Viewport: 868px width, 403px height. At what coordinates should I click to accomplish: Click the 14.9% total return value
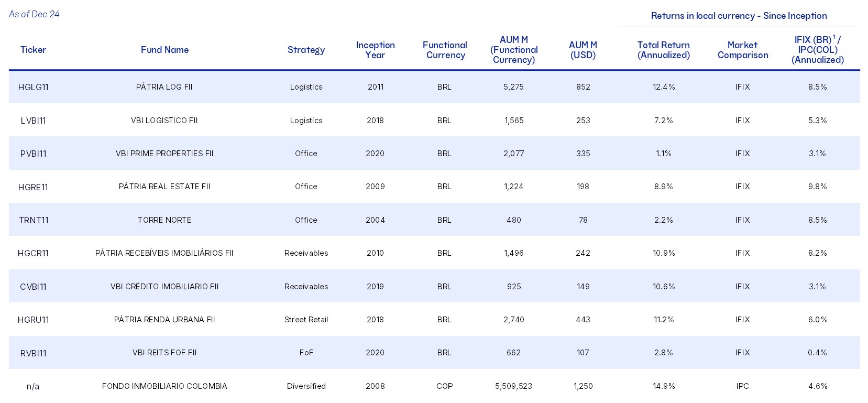pos(663,386)
